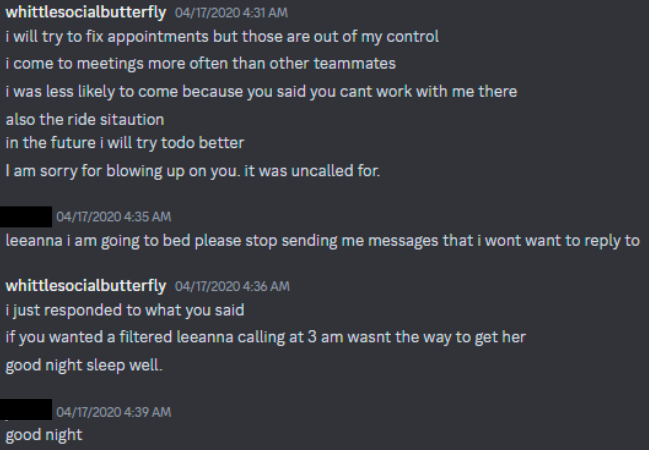Select the message starting 'i was less likely to come'
This screenshot has width=649, height=450.
(261, 91)
